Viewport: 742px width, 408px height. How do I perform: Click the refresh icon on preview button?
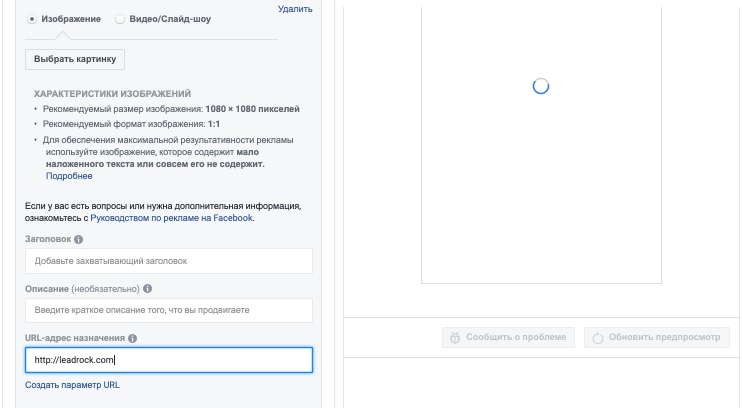click(598, 338)
